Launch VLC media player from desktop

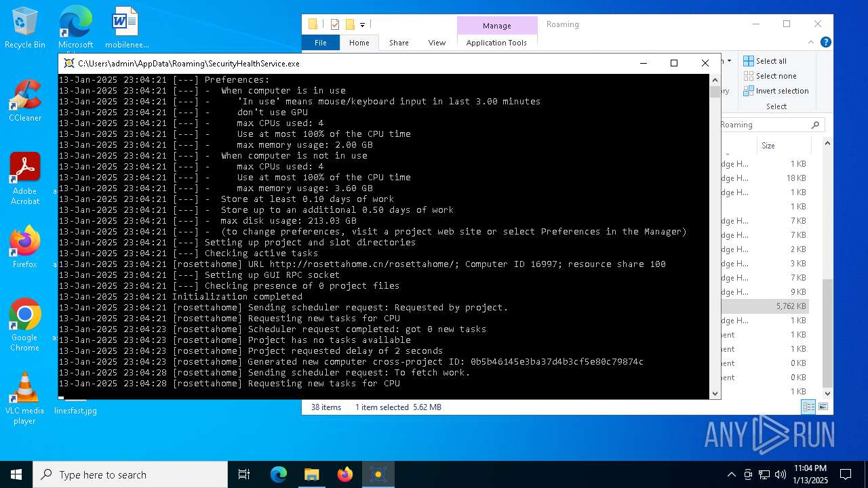25,399
